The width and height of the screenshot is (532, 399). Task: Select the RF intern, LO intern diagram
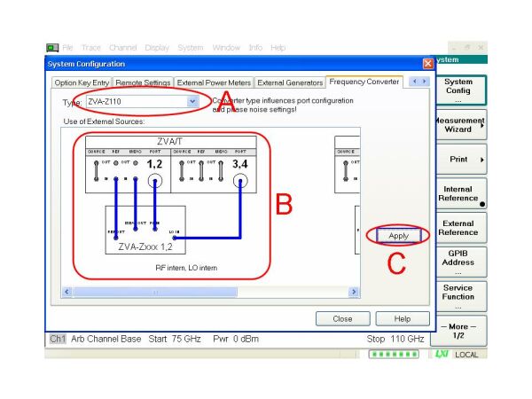point(170,204)
